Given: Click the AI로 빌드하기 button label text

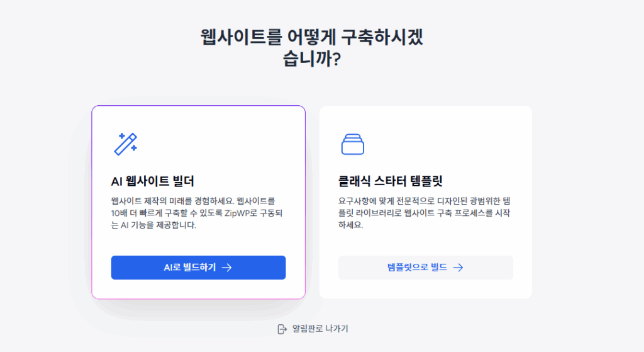Looking at the screenshot, I should (x=190, y=268).
